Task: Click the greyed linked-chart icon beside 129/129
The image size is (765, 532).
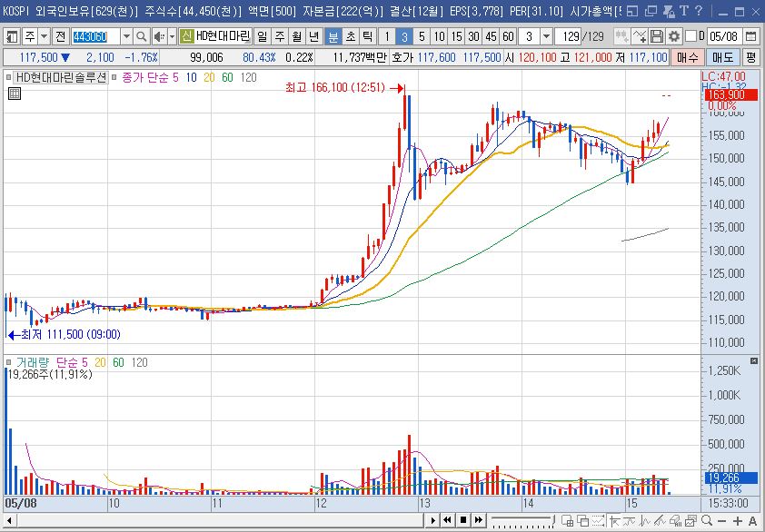Action: pos(621,36)
